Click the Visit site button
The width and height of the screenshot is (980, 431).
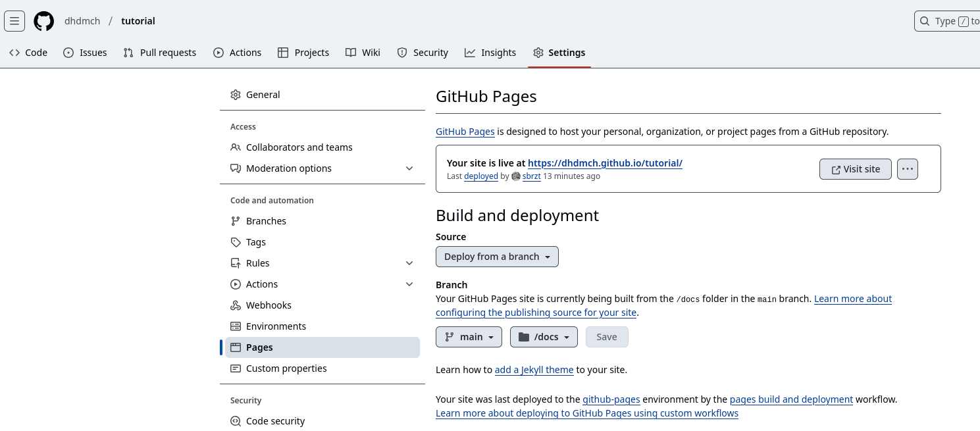855,169
